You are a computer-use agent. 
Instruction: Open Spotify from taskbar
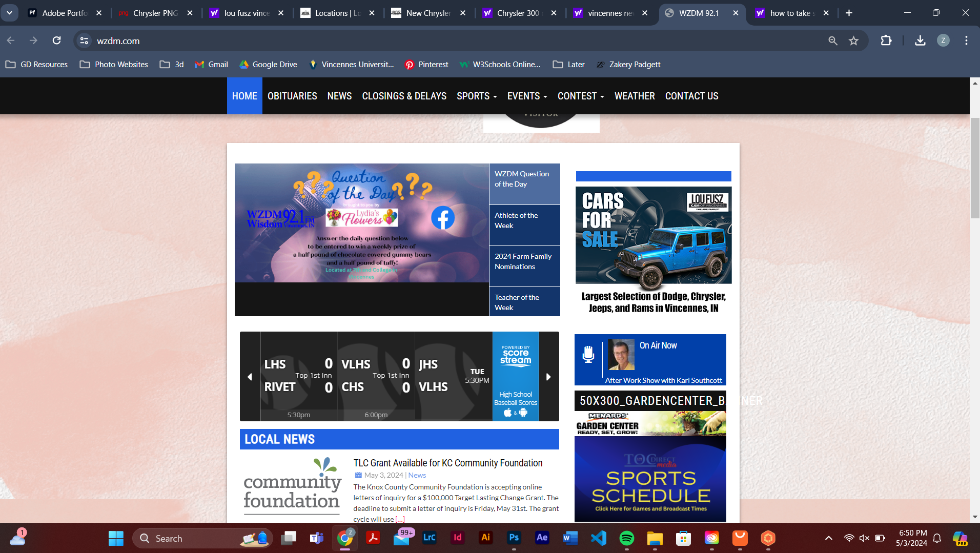[627, 538]
